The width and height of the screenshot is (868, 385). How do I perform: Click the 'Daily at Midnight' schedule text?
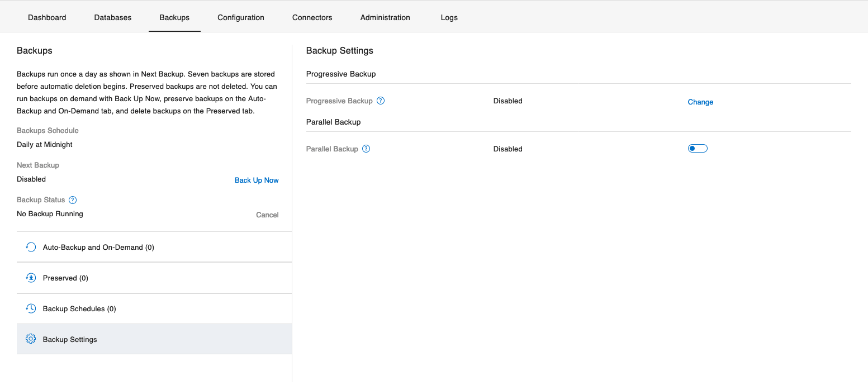[x=45, y=144]
